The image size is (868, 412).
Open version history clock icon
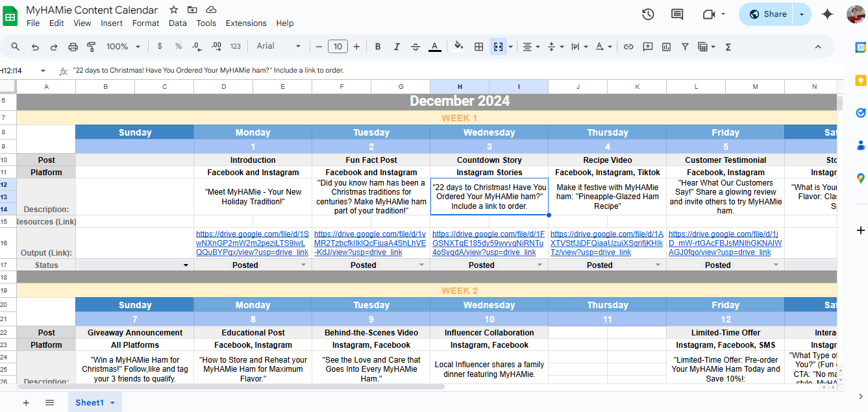pyautogui.click(x=647, y=14)
